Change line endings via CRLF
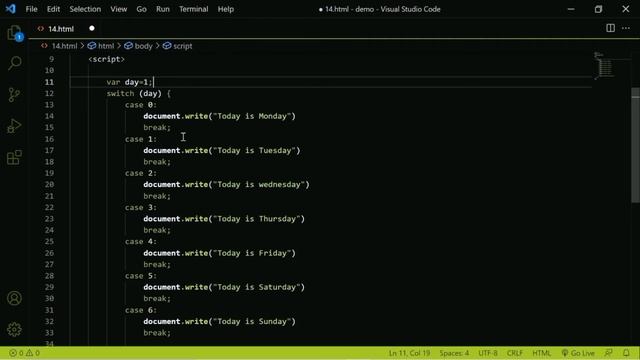Viewport: 640px width, 360px height. 515,353
